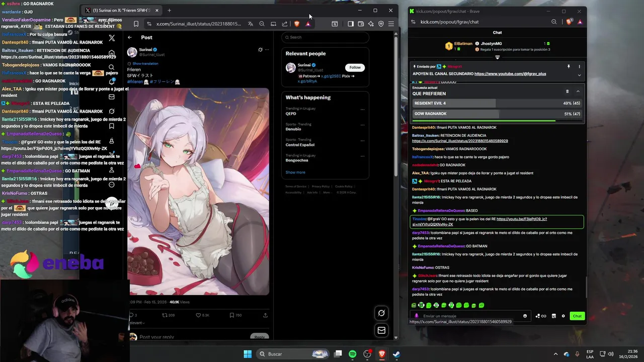The height and width of the screenshot is (362, 644).
Task: Click the X logo in the sidebar
Action: (112, 38)
